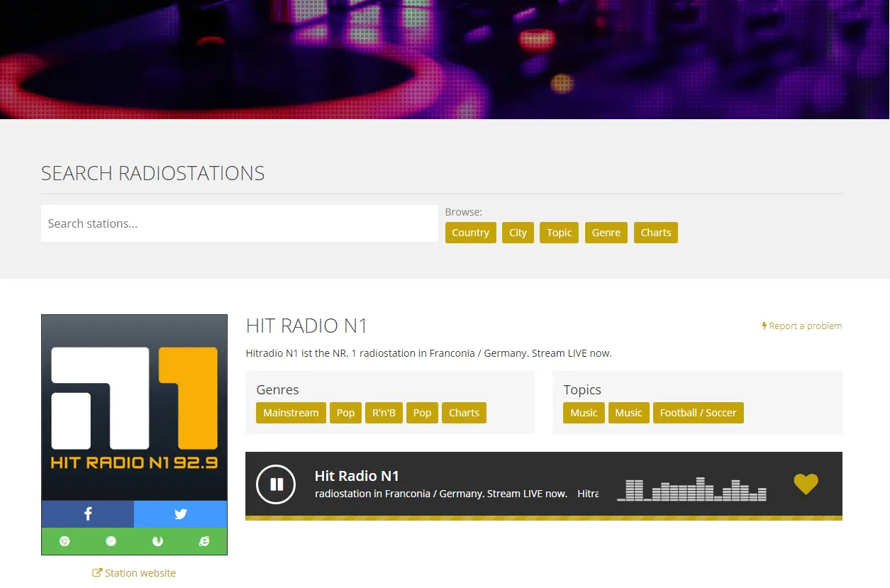Click the SEARCH RADIOSTATIONS heading
The width and height of the screenshot is (890, 588).
click(153, 173)
